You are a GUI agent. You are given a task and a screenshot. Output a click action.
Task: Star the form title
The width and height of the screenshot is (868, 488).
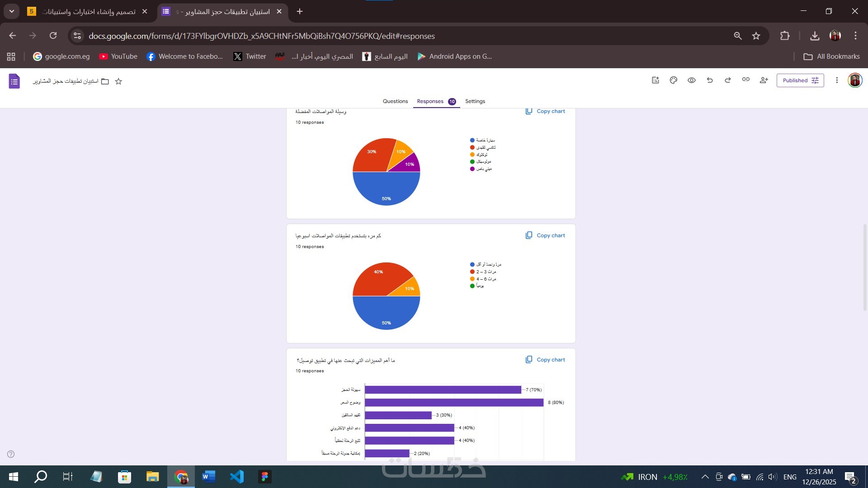(x=118, y=81)
